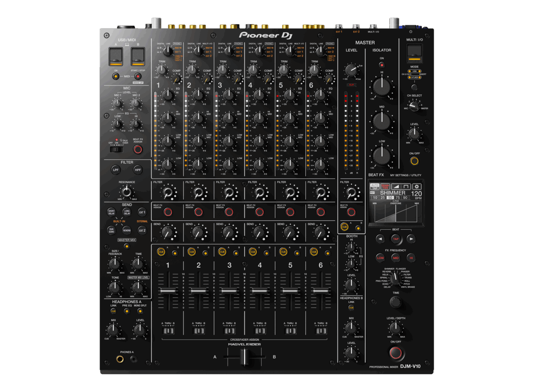Click the ISOLATOR LOW knob
Image resolution: width=534 pixels, height=392 pixels.
(x=382, y=155)
